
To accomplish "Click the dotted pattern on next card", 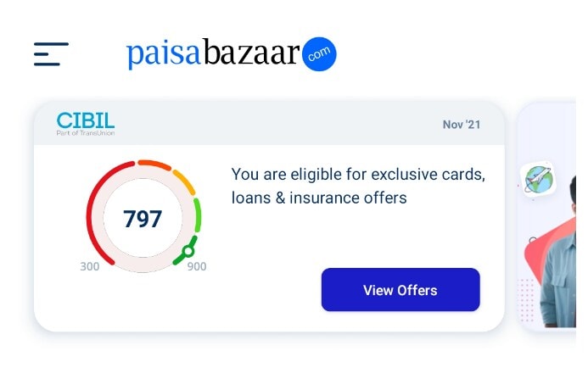I will pos(527,301).
